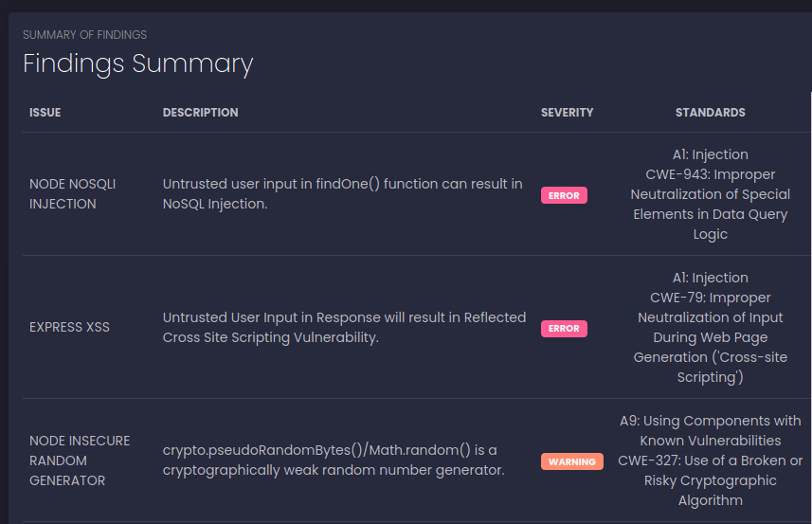
Task: Click the ERROR badge for Express XSS
Action: point(564,329)
